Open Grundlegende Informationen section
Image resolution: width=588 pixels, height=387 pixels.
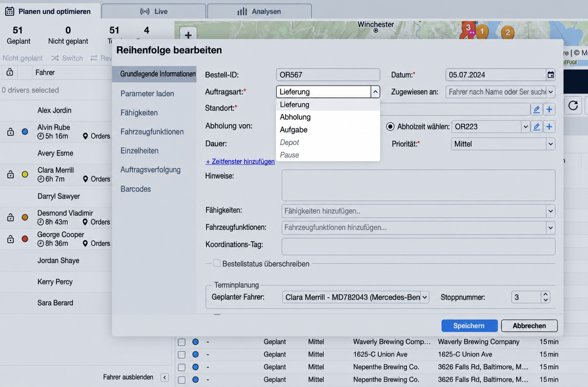coord(154,74)
